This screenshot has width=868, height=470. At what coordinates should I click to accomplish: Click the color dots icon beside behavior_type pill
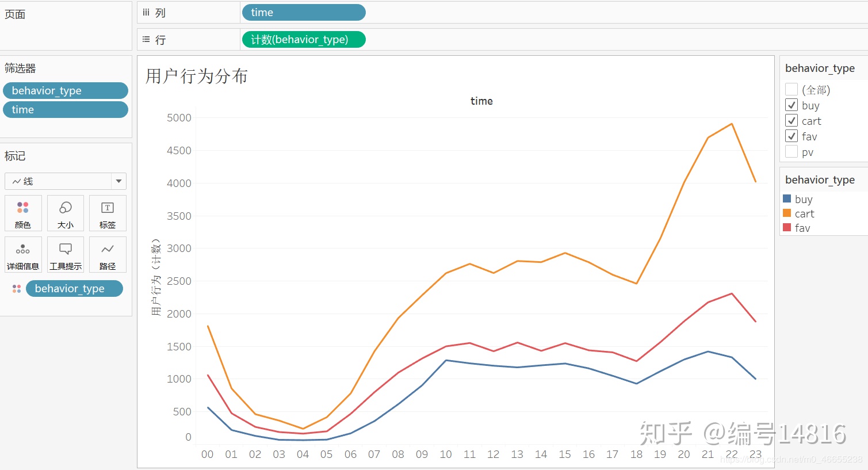point(17,289)
